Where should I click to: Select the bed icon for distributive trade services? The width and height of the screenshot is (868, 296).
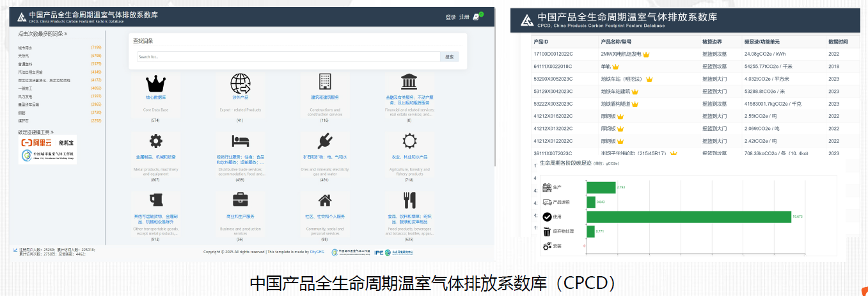[241, 140]
